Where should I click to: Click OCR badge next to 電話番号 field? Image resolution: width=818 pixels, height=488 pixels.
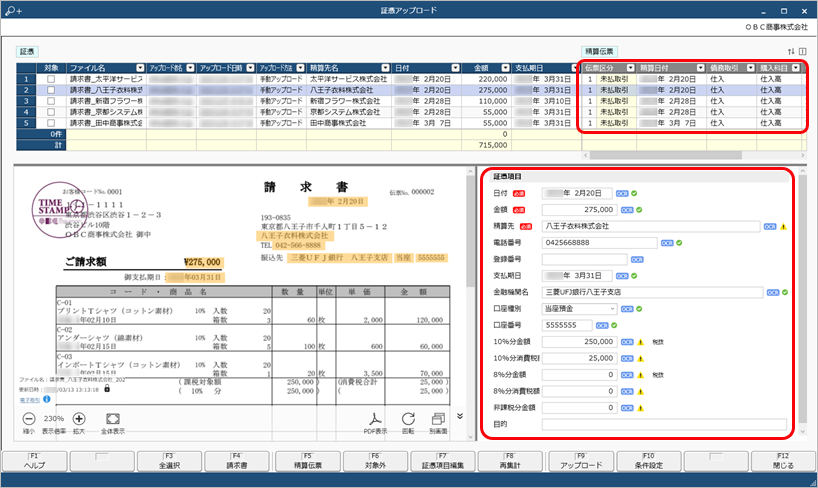point(667,243)
